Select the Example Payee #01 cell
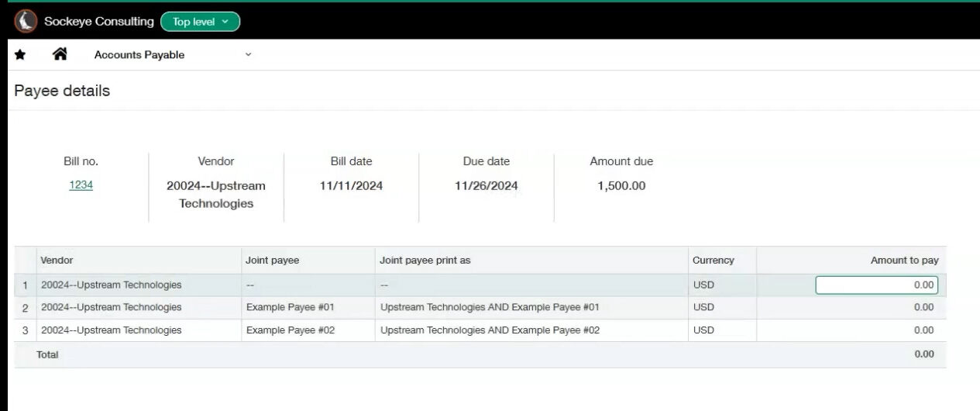This screenshot has width=980, height=411. coord(308,308)
